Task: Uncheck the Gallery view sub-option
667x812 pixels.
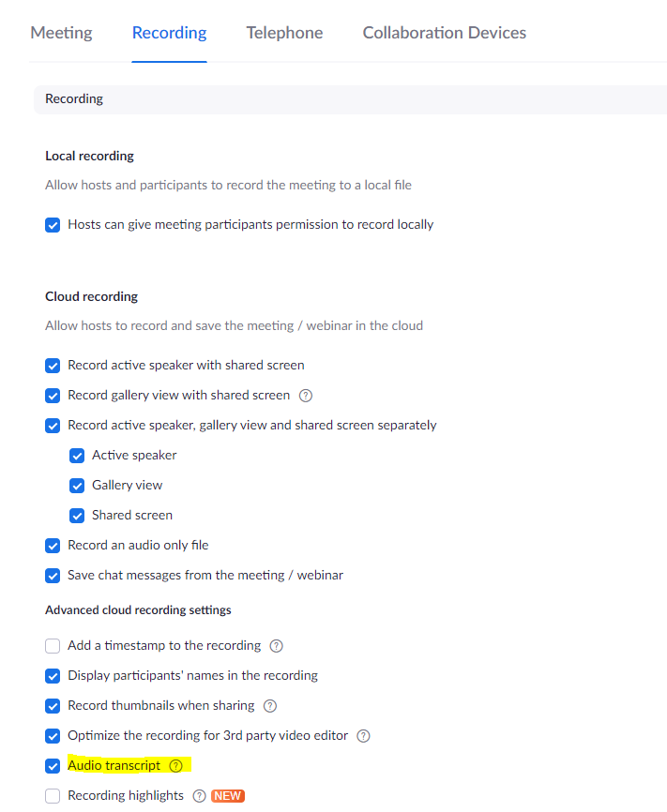Action: (x=77, y=486)
